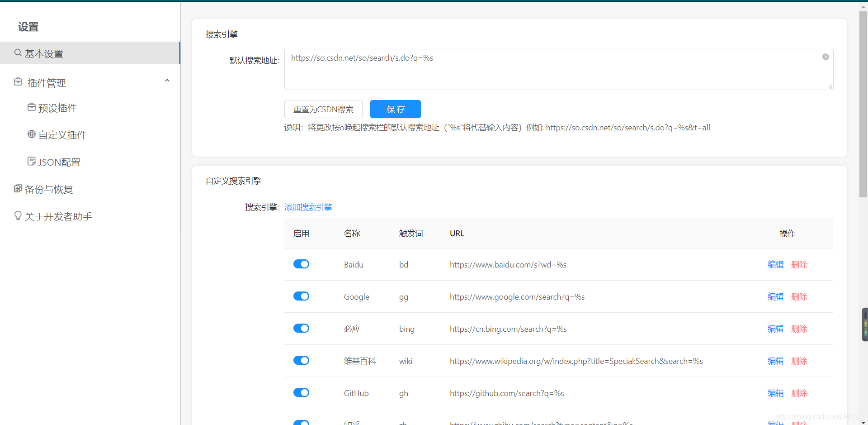Open the 自定义插件 settings page
Image resolution: width=868 pixels, height=425 pixels.
click(x=62, y=134)
